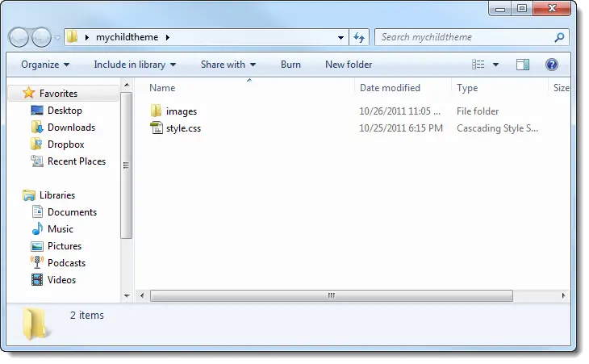Screen dimensions: 589x364
Task: Open Desktop in the navigation pane
Action: (65, 111)
